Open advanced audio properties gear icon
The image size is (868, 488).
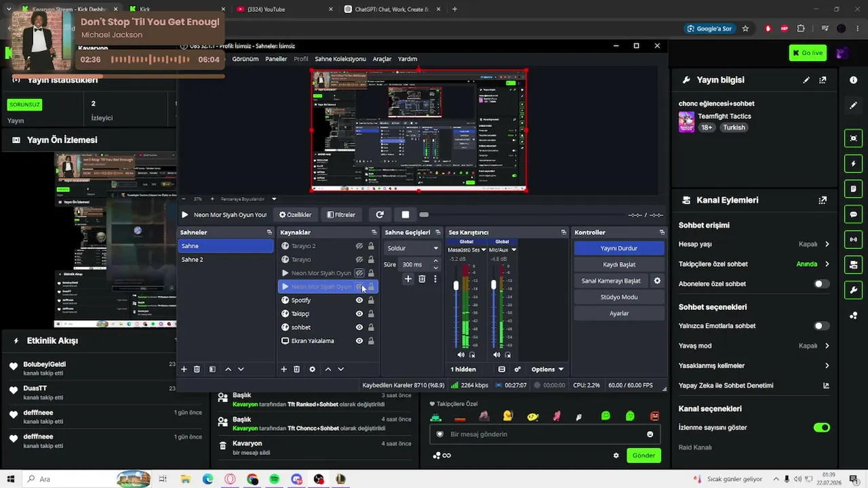517,369
